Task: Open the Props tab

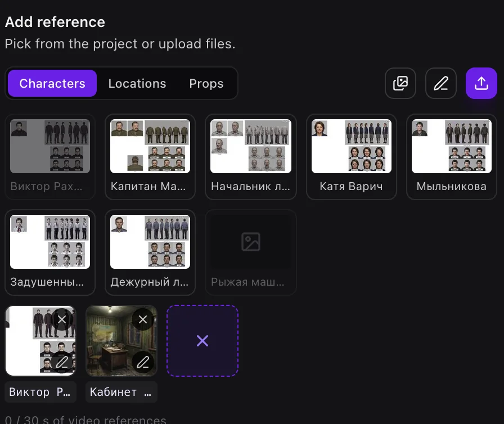Action: [206, 83]
